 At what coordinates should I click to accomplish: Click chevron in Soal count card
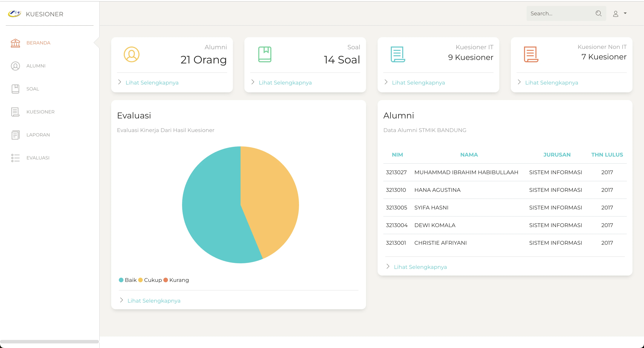[x=253, y=82]
